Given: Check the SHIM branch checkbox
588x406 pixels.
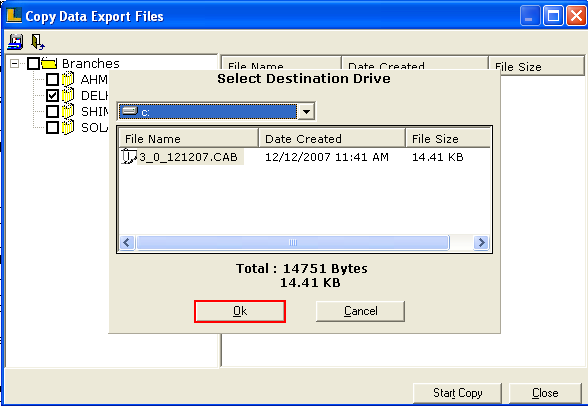Looking at the screenshot, I should pyautogui.click(x=52, y=111).
